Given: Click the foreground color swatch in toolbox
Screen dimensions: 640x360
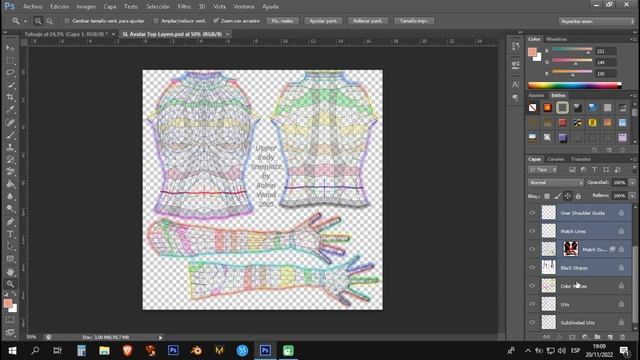Looking at the screenshot, I should [8, 303].
